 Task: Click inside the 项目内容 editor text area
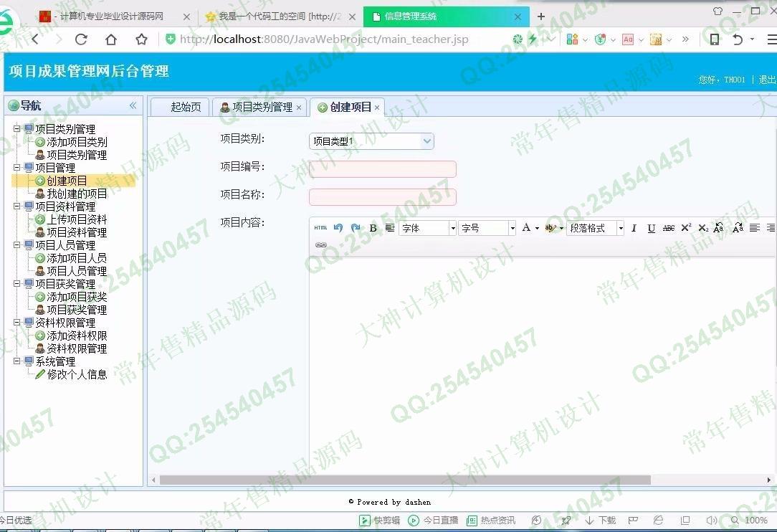pos(543,364)
